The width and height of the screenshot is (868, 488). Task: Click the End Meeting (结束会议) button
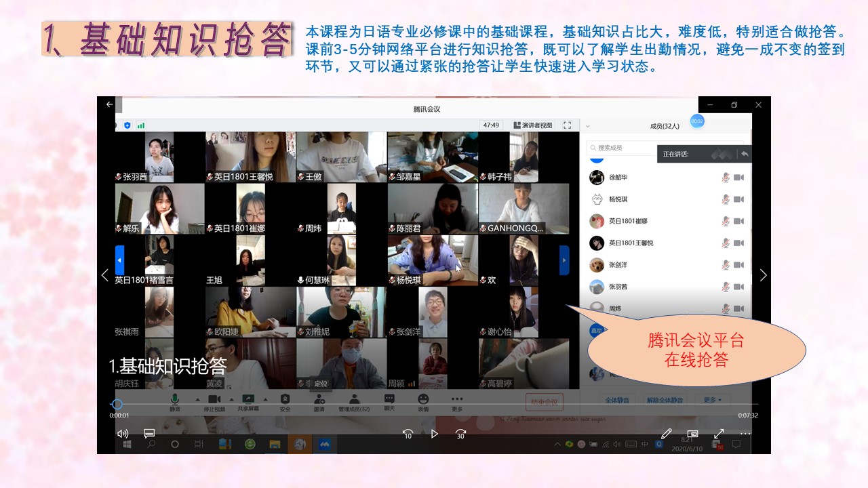(545, 402)
